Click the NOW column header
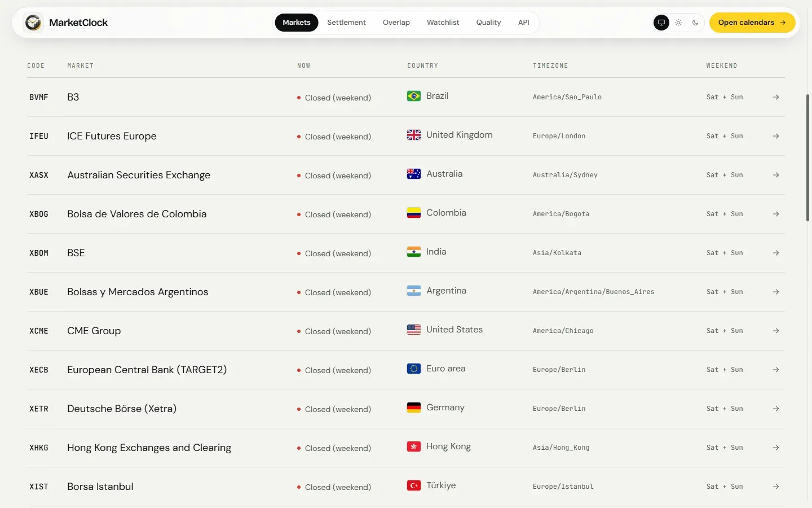Image resolution: width=812 pixels, height=508 pixels. (304, 65)
